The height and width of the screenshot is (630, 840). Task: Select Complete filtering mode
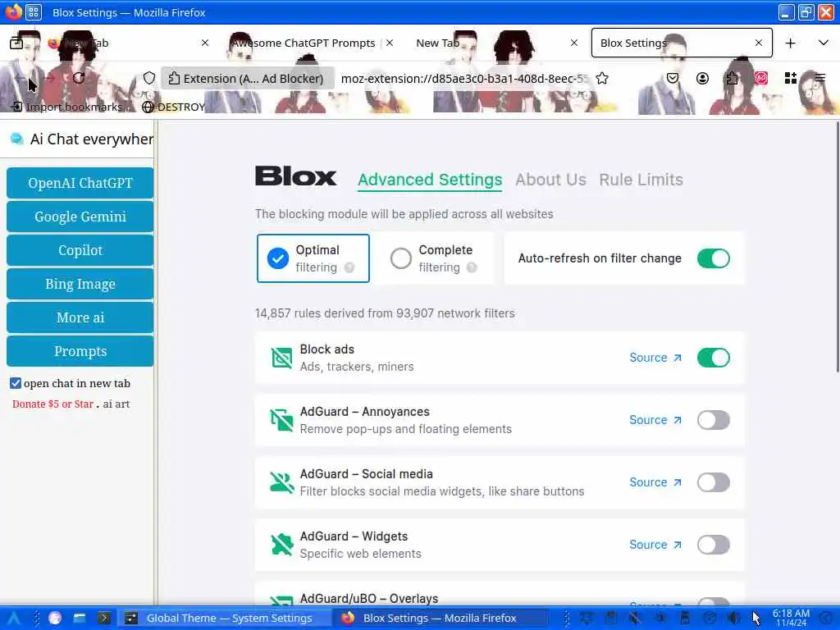click(433, 258)
